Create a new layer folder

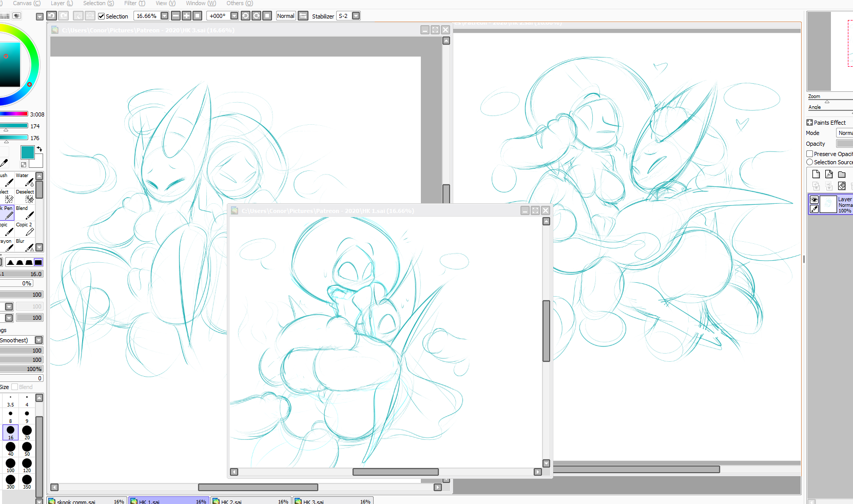coord(842,175)
